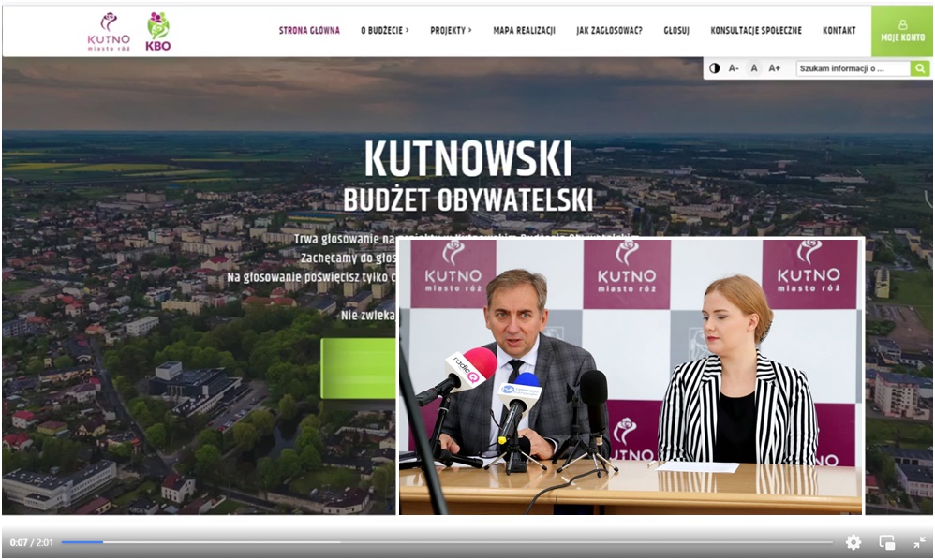Open video settings gear icon
Image resolution: width=935 pixels, height=560 pixels.
click(853, 542)
